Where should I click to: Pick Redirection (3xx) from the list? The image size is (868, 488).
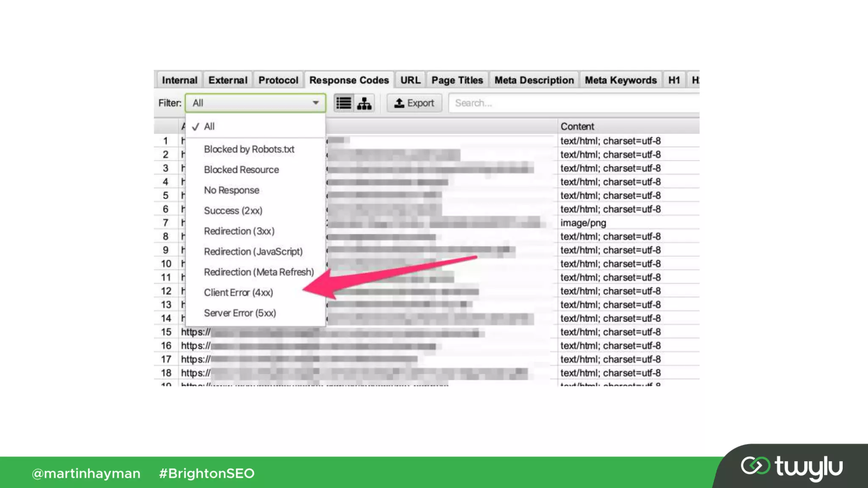pyautogui.click(x=239, y=231)
